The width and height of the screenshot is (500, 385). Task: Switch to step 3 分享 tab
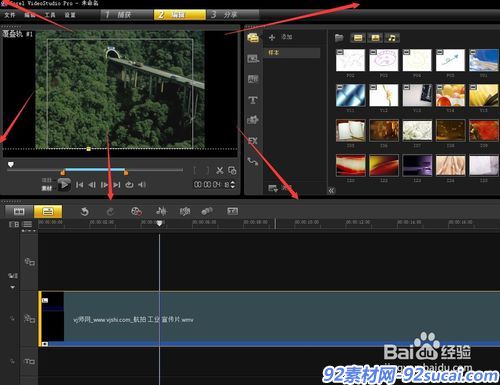233,15
